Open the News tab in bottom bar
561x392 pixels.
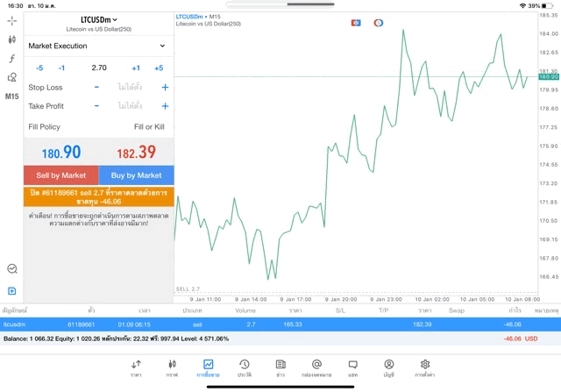tap(280, 368)
